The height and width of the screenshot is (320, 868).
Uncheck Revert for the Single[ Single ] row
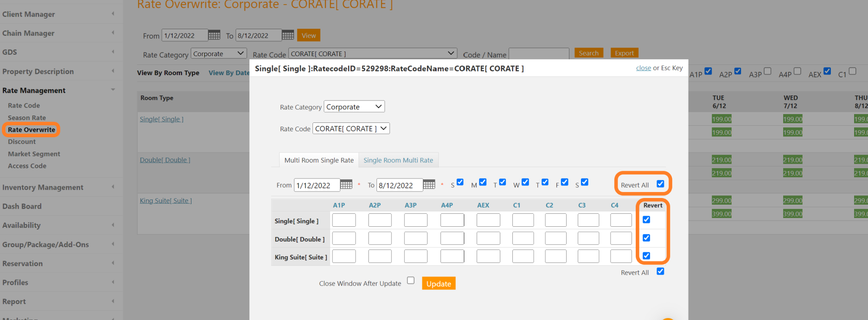pos(646,220)
